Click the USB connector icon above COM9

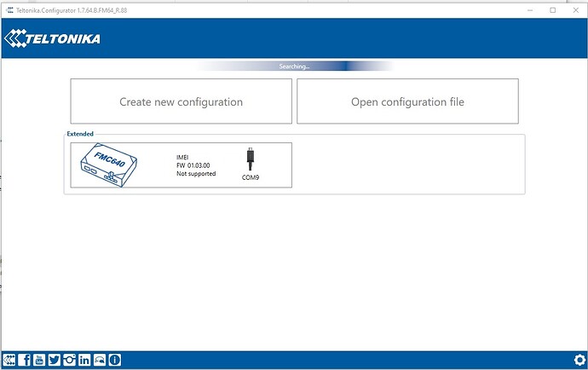[250, 157]
